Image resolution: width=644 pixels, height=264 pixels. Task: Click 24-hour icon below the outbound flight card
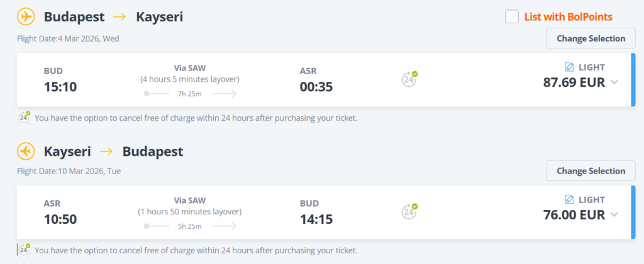pos(24,117)
